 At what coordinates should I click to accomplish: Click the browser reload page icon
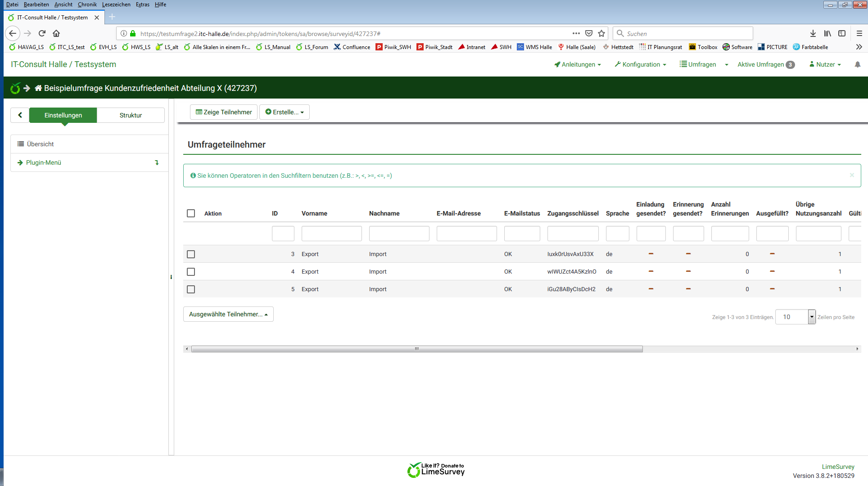(42, 33)
